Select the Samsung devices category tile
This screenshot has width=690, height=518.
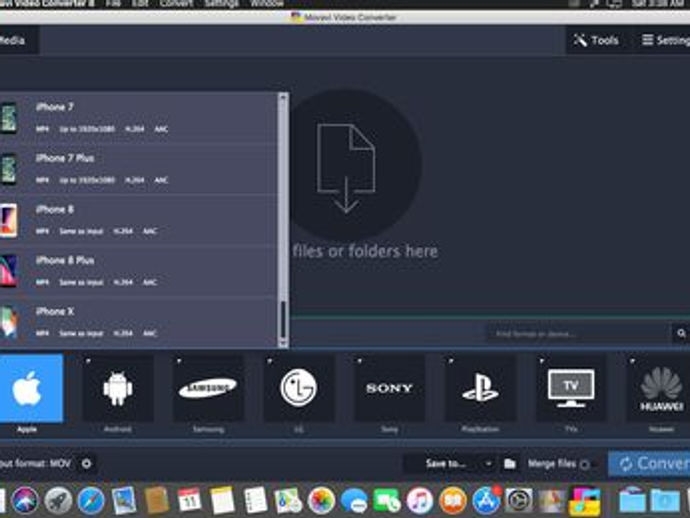(208, 388)
